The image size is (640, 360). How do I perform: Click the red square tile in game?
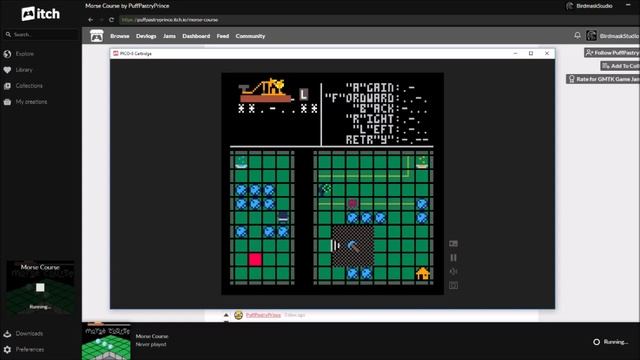(x=255, y=260)
